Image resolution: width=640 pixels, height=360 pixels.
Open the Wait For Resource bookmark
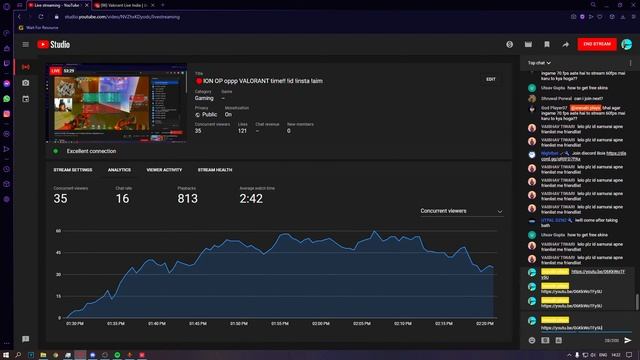(38, 28)
